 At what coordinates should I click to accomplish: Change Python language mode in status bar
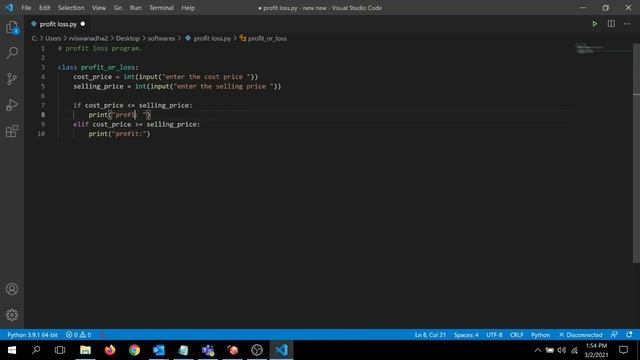tap(540, 335)
